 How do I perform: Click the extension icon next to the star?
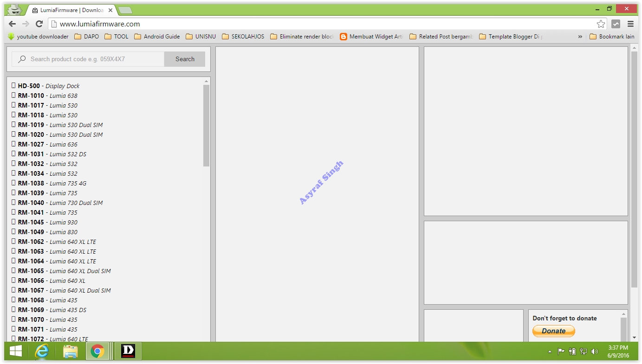[x=616, y=24]
